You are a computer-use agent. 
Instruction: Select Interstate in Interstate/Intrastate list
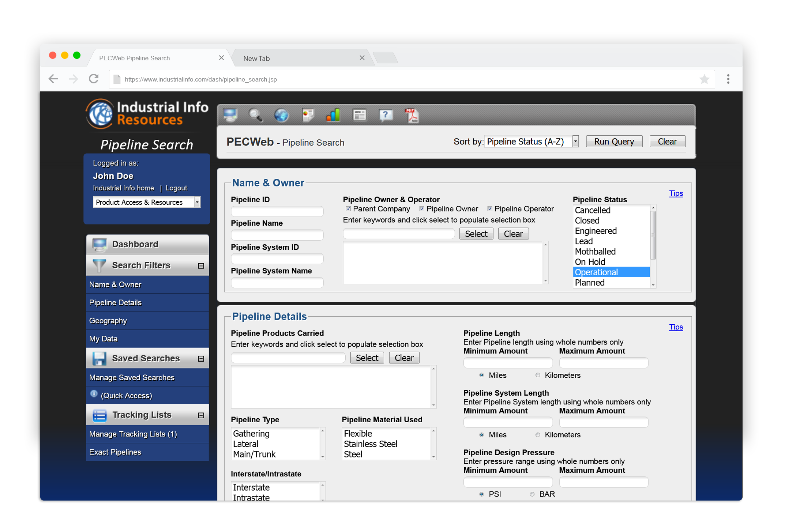click(x=275, y=487)
